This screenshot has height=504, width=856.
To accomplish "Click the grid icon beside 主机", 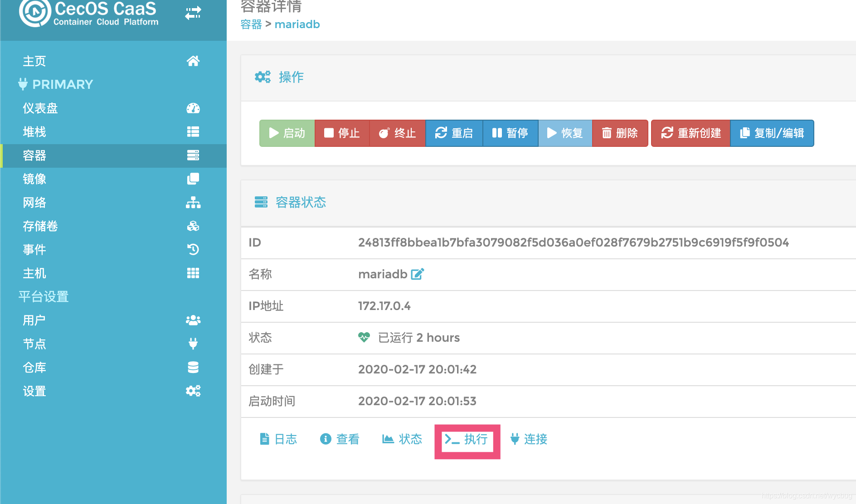I will coord(193,273).
